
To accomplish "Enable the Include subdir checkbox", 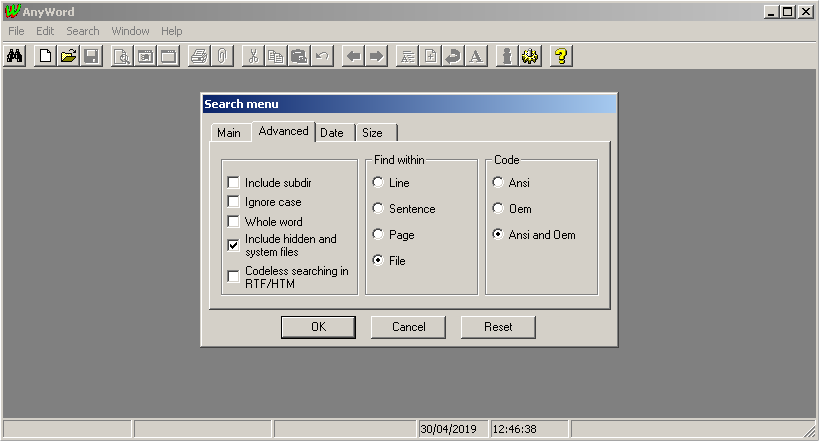I will pos(234,183).
